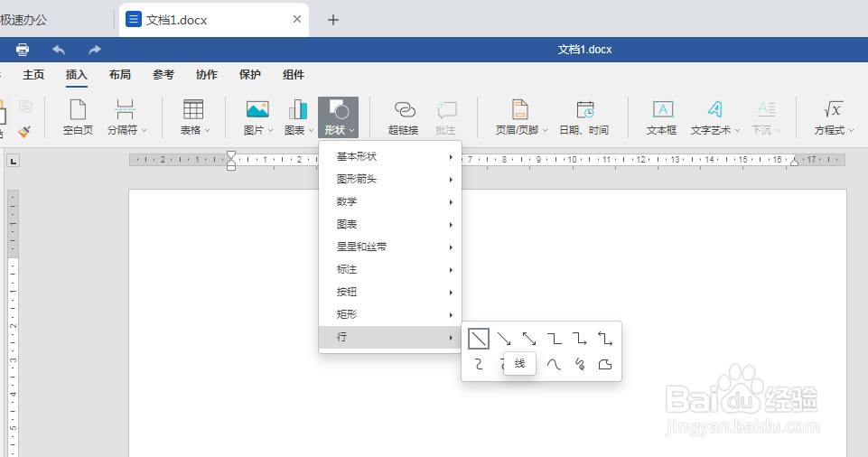Select the plain elbow connector shape
The image size is (868, 457).
point(554,339)
